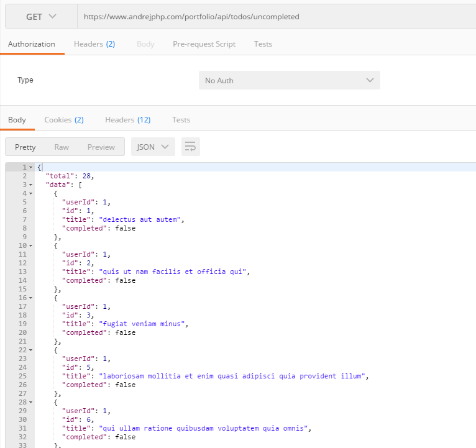This screenshot has width=476, height=448.
Task: Click the request URL field
Action: click(277, 17)
